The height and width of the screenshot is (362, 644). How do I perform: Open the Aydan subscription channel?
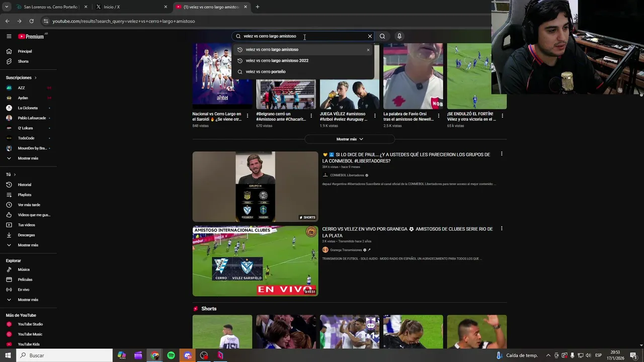pos(23,98)
